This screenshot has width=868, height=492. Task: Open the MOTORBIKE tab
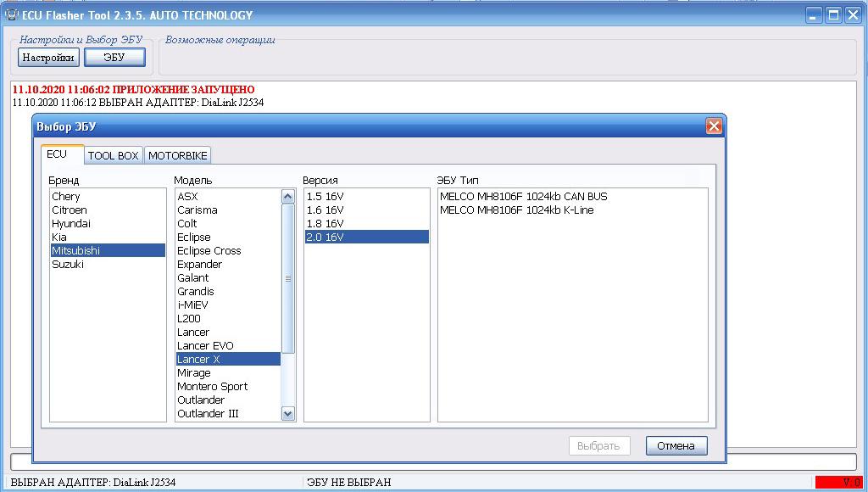pos(178,156)
